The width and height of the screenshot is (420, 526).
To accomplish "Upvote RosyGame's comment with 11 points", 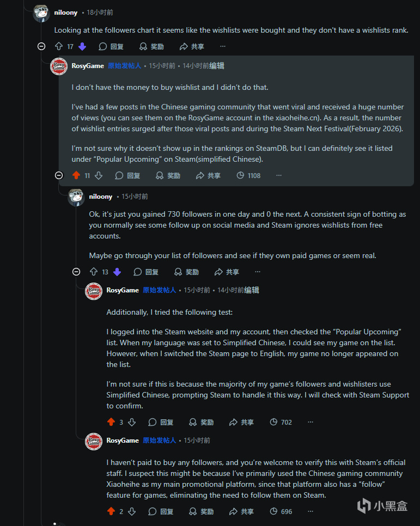I will coord(76,175).
